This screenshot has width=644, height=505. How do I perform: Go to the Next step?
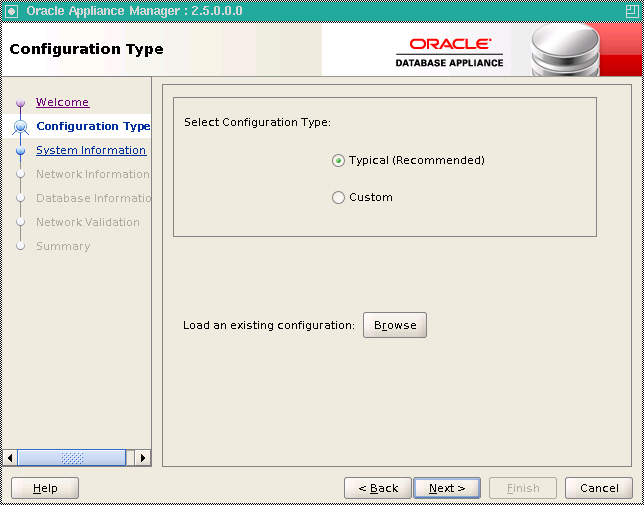point(447,488)
